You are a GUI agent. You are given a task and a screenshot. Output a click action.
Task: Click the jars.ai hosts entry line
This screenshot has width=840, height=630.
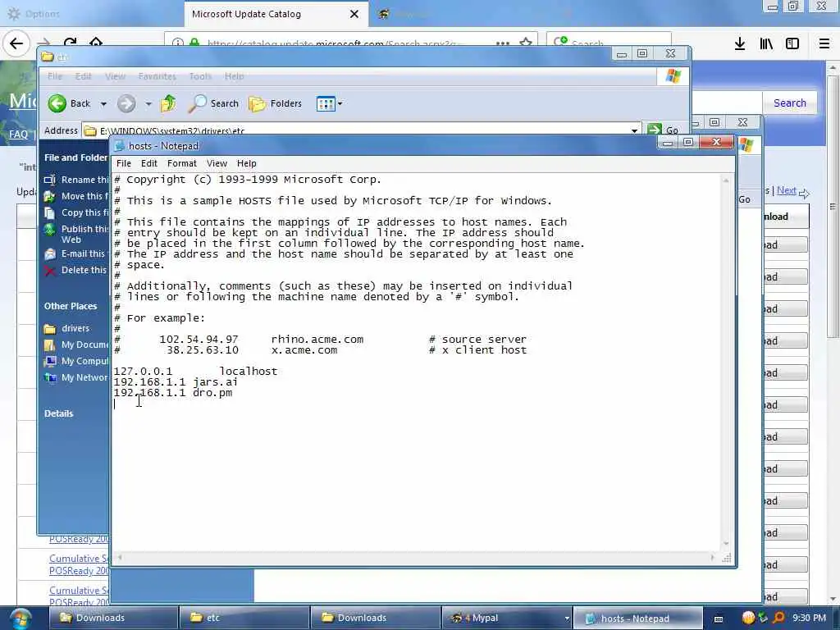[x=176, y=382]
